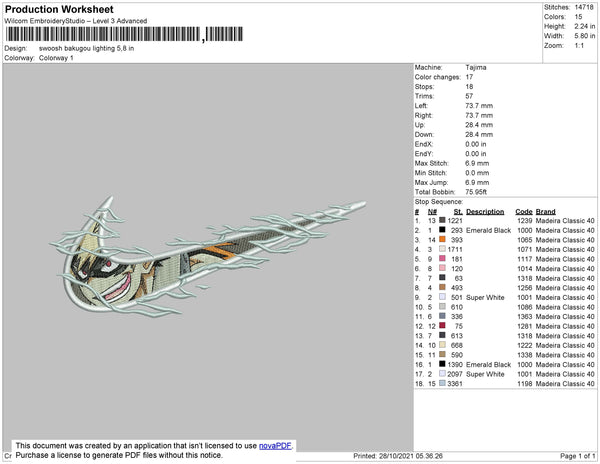600x464 pixels.
Task: Click the printed date 28/10/2021 05.36.26
Action: pyautogui.click(x=411, y=456)
